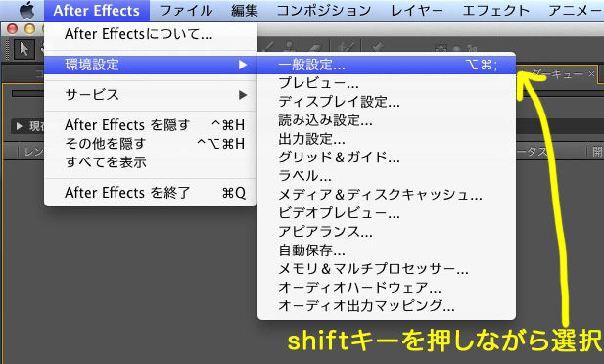Screen dimensions: 604x364
Task: Open the サービス submenu
Action: (x=151, y=95)
